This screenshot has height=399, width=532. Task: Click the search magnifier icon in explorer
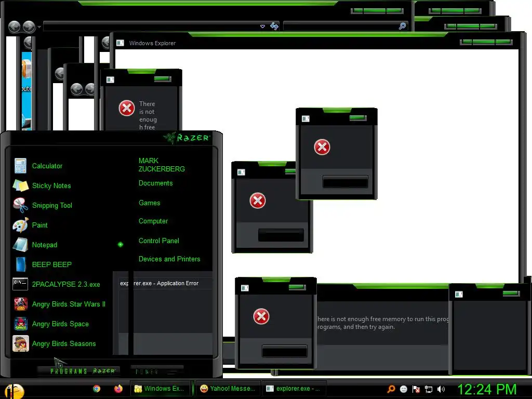pos(403,26)
